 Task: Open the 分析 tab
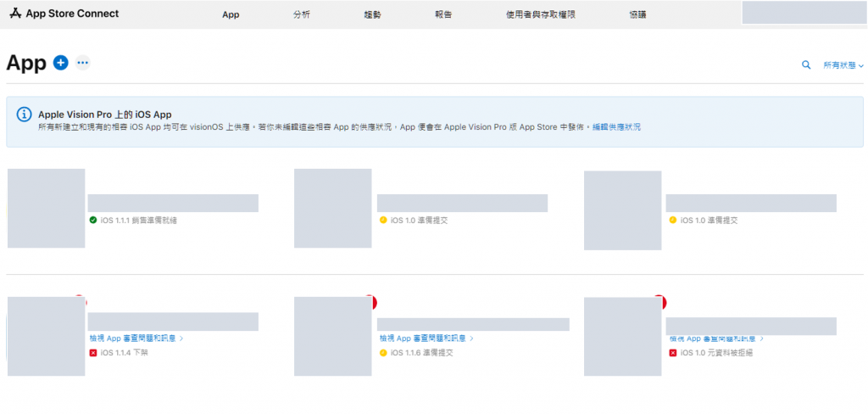point(302,15)
